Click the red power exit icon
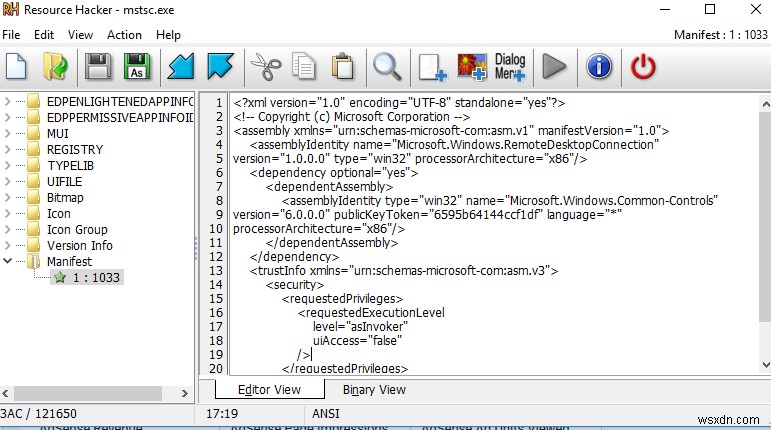Viewport: 771px width, 430px height. [x=643, y=66]
